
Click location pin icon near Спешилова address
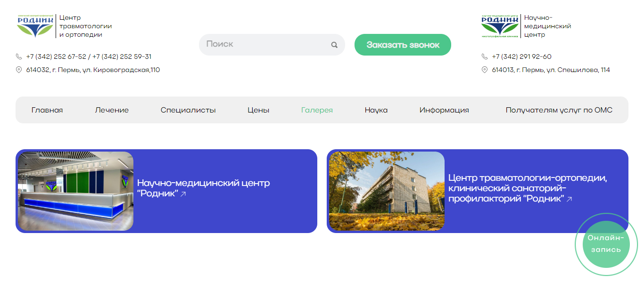point(485,70)
